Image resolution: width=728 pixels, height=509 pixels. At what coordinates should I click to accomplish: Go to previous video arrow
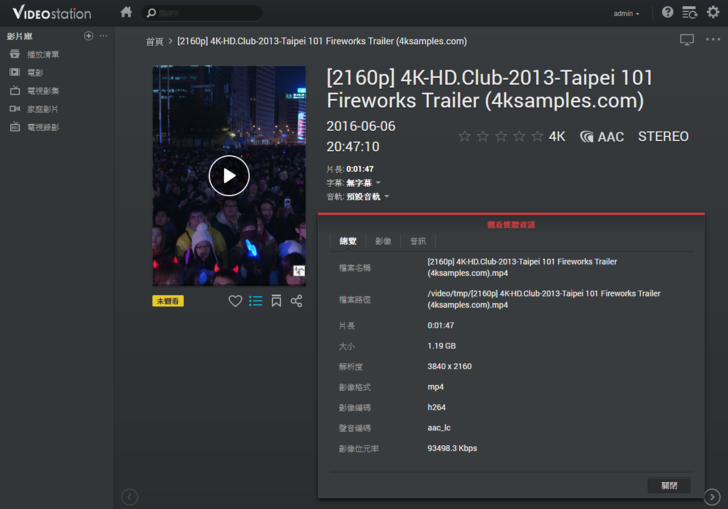pos(130,497)
